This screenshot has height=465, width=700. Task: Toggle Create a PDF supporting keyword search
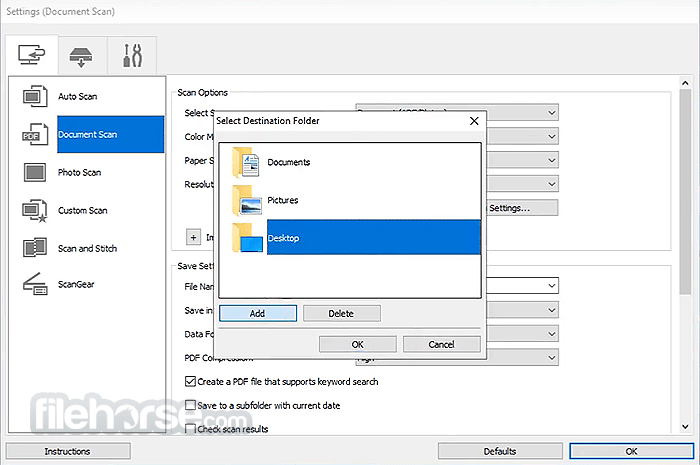coord(191,382)
